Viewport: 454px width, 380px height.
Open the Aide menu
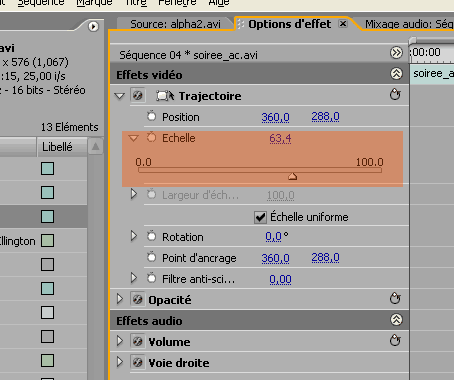(x=219, y=3)
